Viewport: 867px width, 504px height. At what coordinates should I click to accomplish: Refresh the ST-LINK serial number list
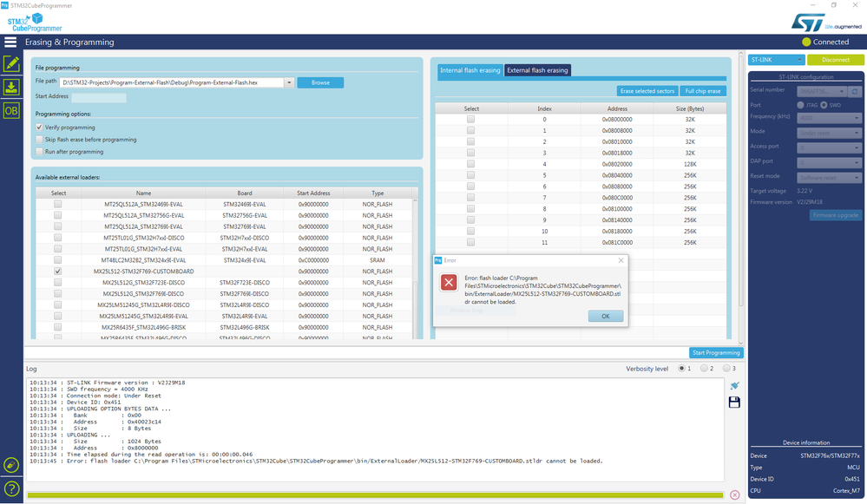tap(855, 91)
